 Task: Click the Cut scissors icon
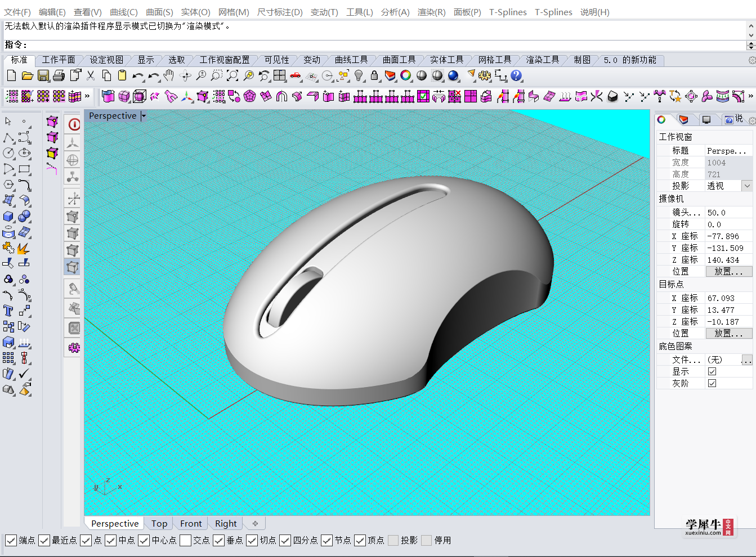[x=91, y=75]
